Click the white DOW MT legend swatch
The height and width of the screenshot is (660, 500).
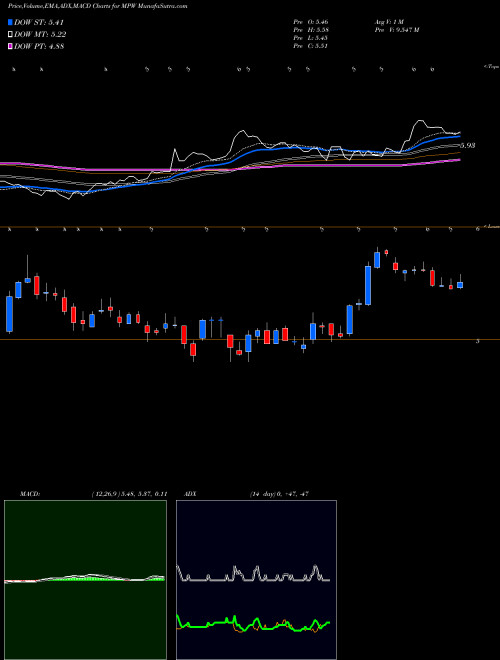(x=11, y=35)
